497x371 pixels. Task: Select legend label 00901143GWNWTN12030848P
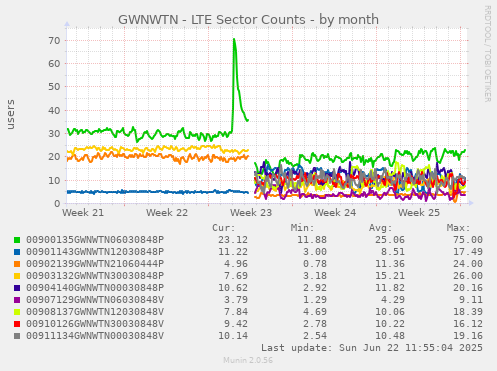coord(95,252)
